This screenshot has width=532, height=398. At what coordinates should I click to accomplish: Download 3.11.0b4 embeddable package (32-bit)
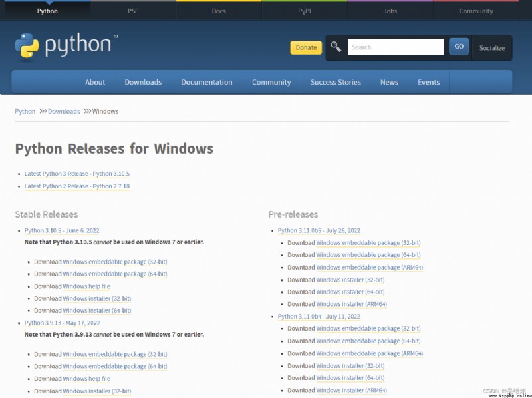(368, 329)
